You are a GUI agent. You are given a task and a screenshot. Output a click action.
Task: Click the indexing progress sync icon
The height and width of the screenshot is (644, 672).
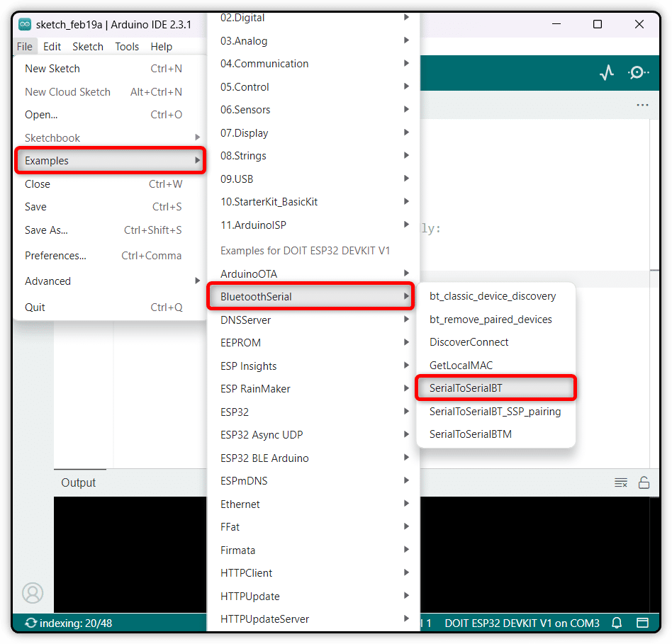31,623
